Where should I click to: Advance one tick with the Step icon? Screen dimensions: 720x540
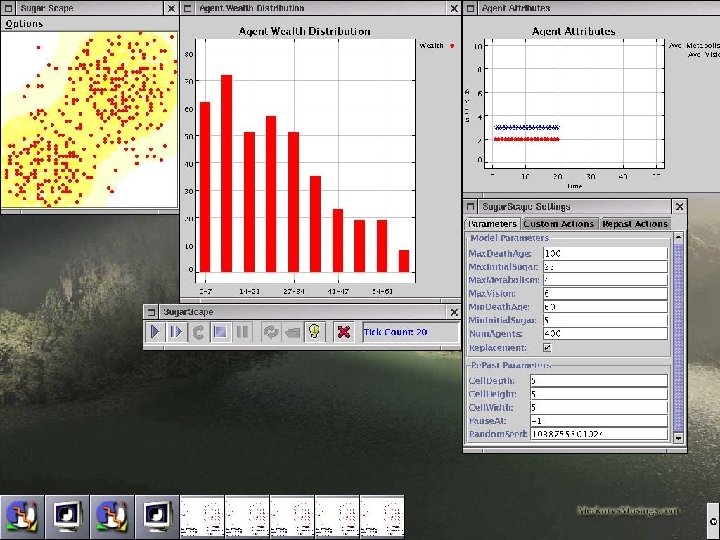176,332
